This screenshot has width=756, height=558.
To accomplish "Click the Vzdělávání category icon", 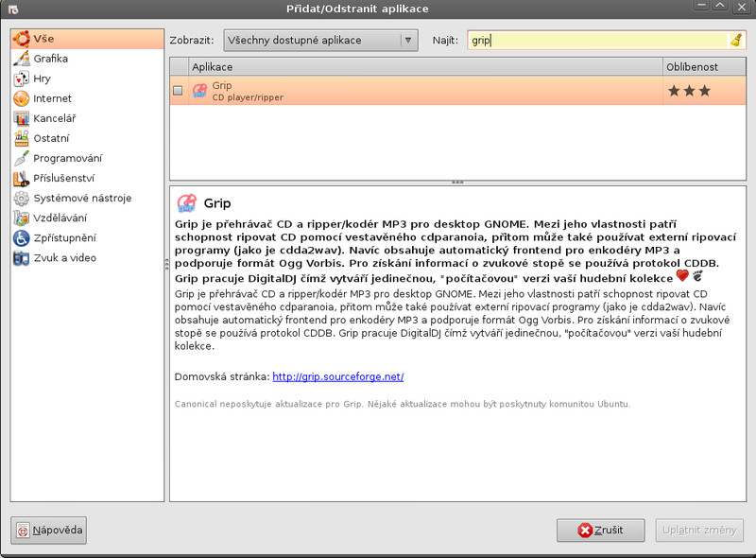I will point(21,218).
